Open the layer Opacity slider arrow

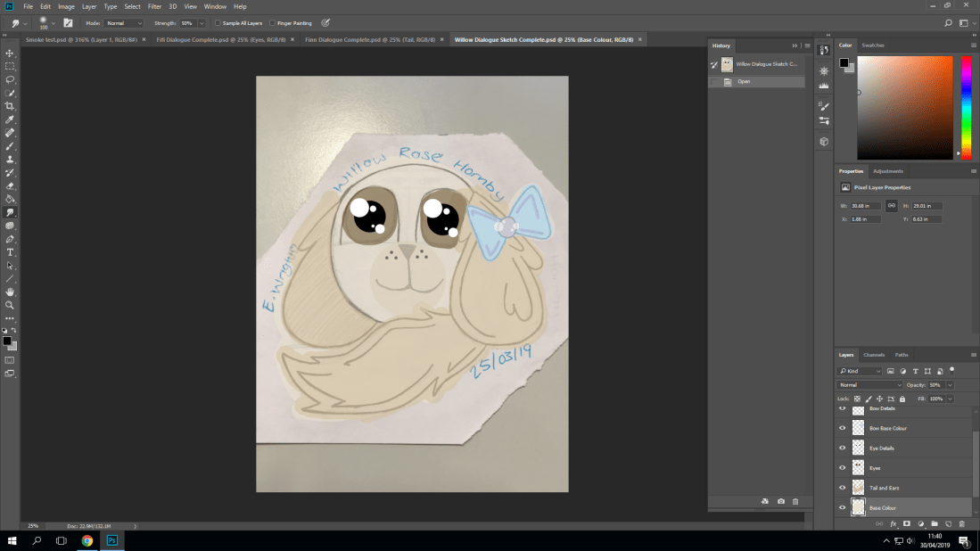click(x=950, y=384)
